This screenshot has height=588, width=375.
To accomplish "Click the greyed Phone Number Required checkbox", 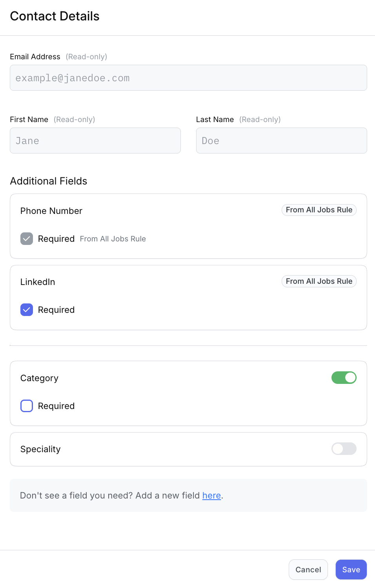I will [x=27, y=239].
